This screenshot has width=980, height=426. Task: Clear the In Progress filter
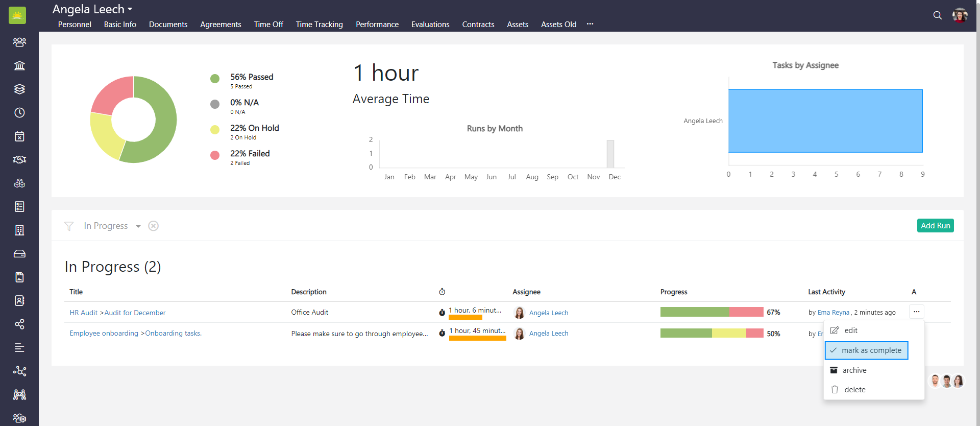(153, 226)
